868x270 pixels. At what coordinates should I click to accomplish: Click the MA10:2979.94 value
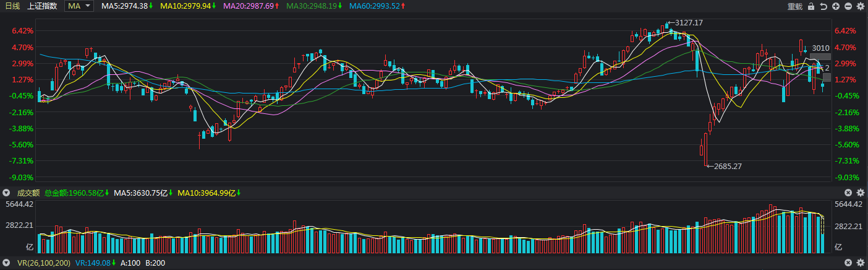[185, 6]
